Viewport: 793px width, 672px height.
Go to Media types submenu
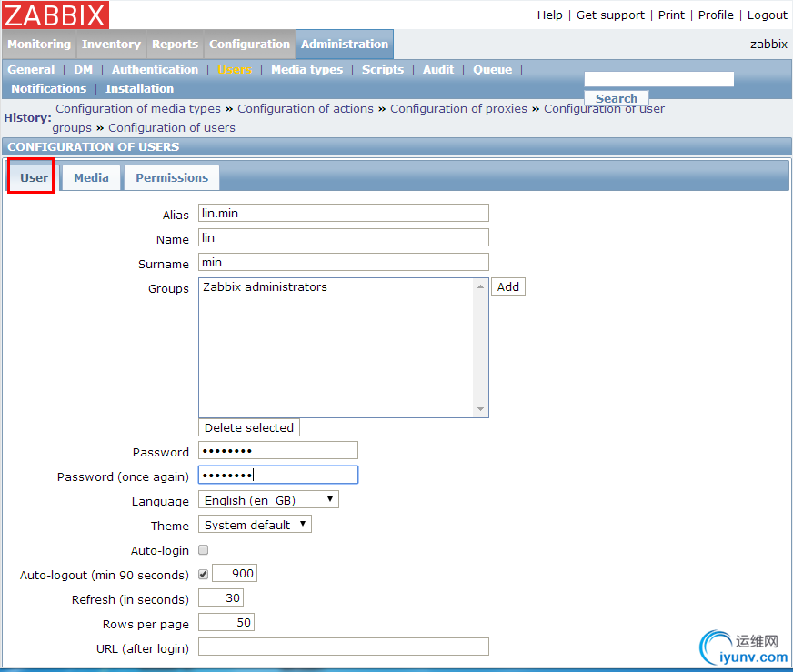[307, 70]
